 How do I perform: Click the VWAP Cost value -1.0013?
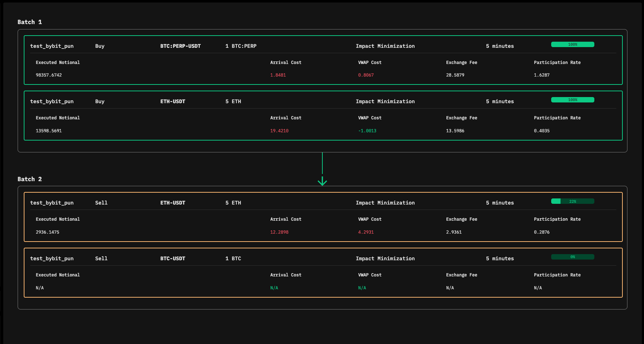367,131
